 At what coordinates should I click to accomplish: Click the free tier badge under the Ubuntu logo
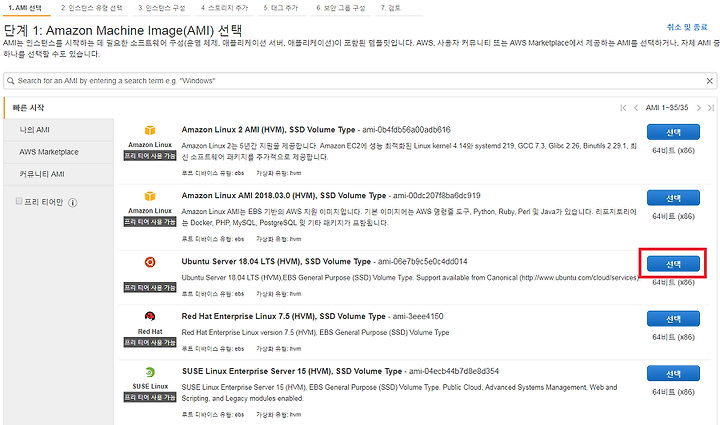150,288
